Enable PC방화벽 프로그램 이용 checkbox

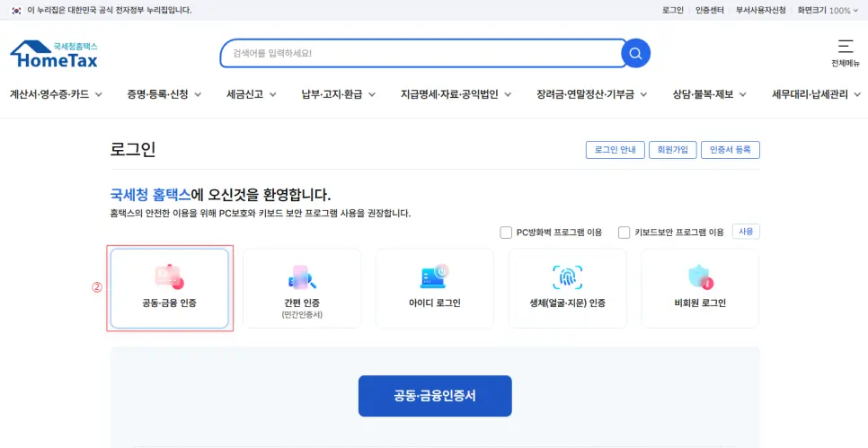(506, 233)
